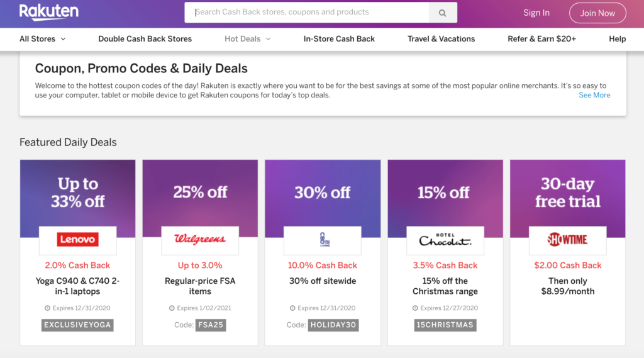644x358 pixels.
Task: Click the search magnifier icon
Action: tap(443, 13)
